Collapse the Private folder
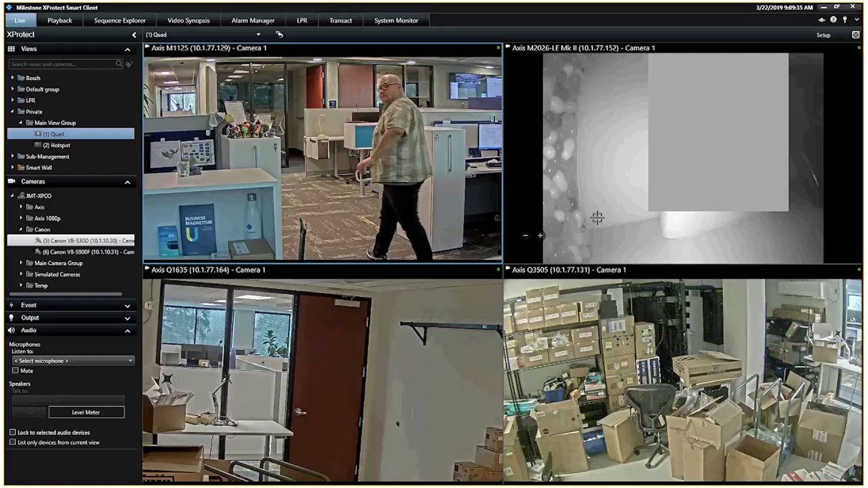The image size is (868, 488). click(x=12, y=112)
